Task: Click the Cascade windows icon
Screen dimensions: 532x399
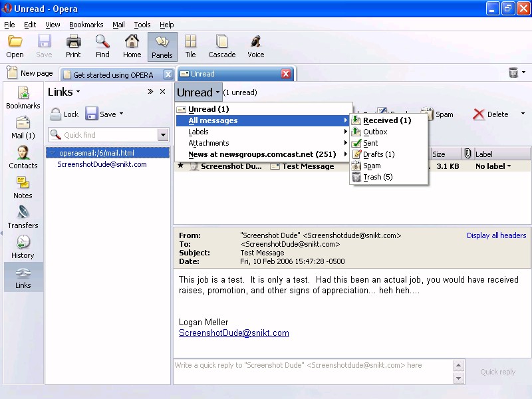Action: (x=221, y=47)
